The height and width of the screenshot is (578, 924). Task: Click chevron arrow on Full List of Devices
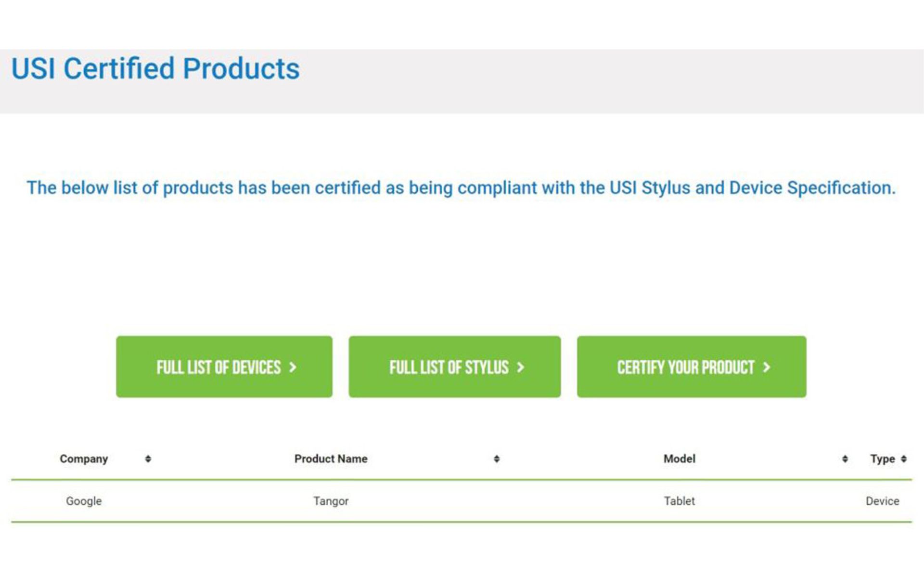[293, 368]
